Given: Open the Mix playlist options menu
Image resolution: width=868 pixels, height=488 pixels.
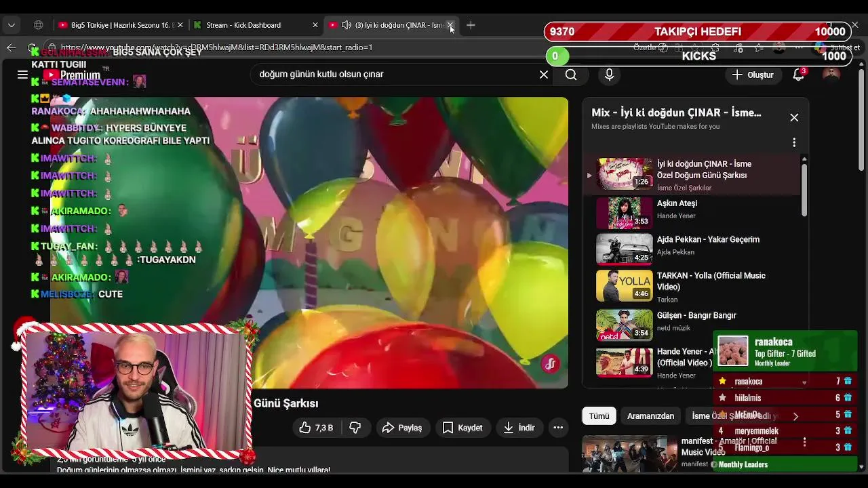Looking at the screenshot, I should click(x=794, y=142).
